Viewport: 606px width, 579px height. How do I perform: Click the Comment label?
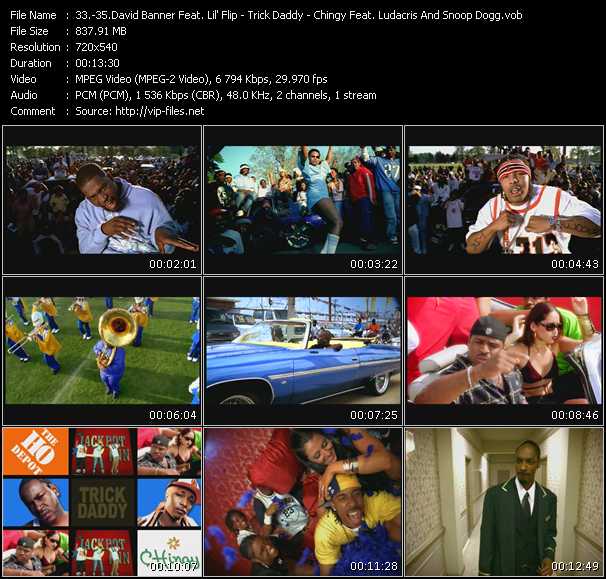33,111
